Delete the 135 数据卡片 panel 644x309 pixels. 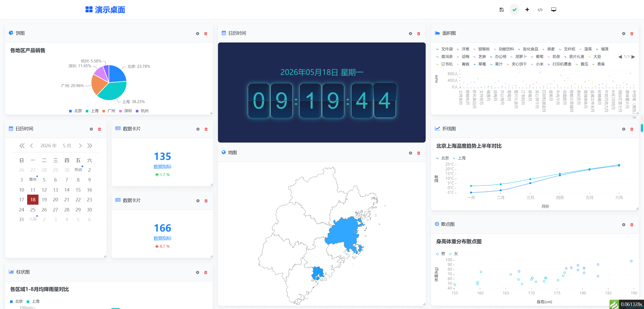(x=206, y=129)
